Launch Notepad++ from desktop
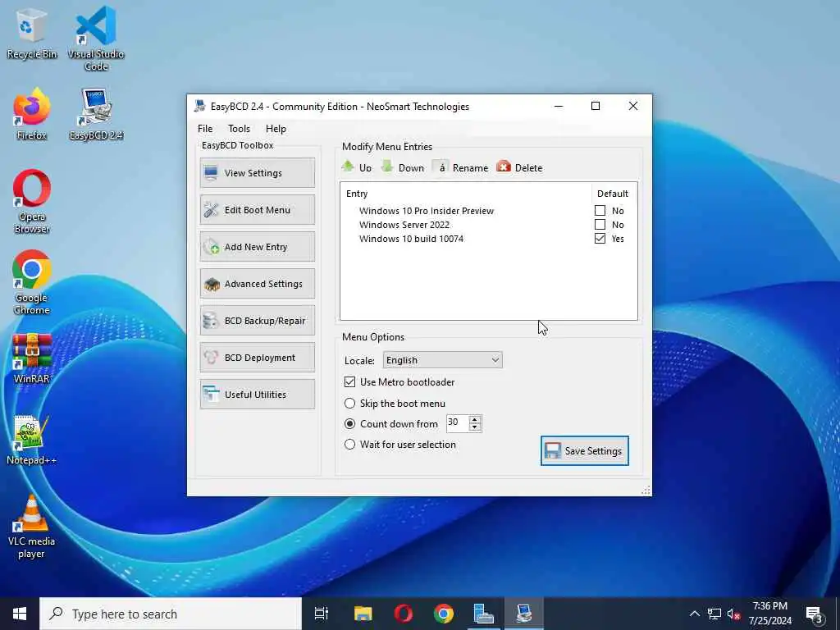The image size is (840, 630). tap(31, 440)
